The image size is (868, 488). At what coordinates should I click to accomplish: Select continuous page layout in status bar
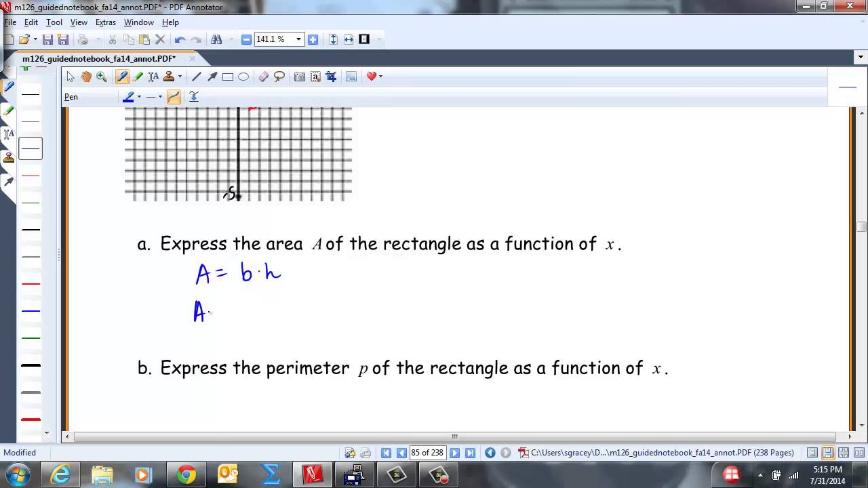828,453
